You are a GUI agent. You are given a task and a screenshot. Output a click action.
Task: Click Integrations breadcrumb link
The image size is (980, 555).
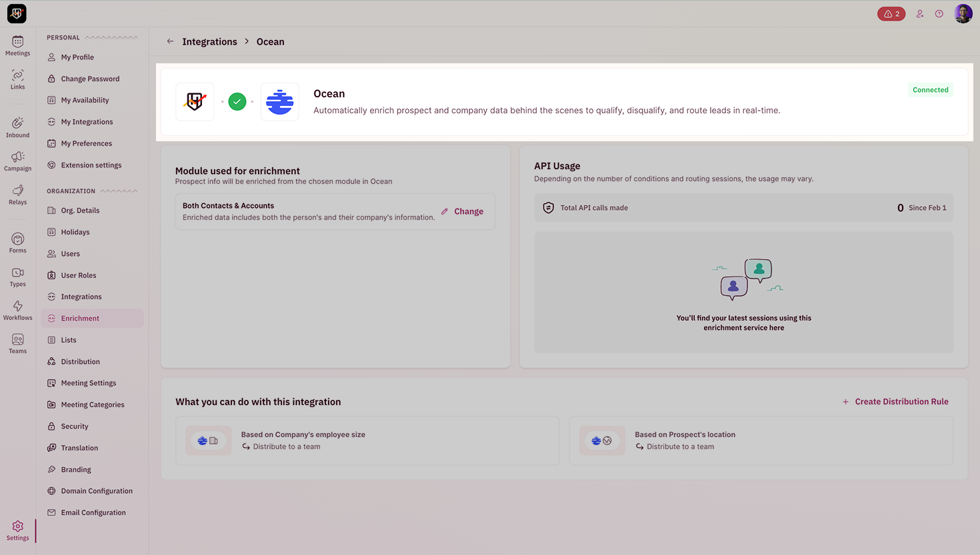(209, 41)
